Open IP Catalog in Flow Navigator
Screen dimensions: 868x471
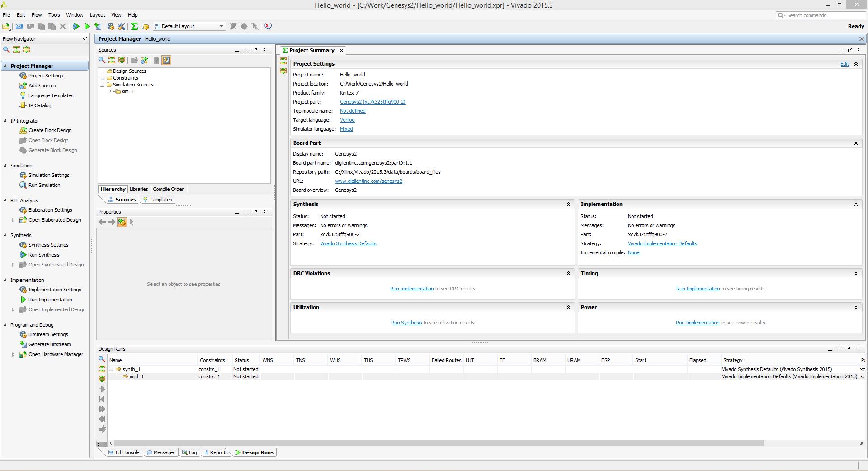(35, 105)
